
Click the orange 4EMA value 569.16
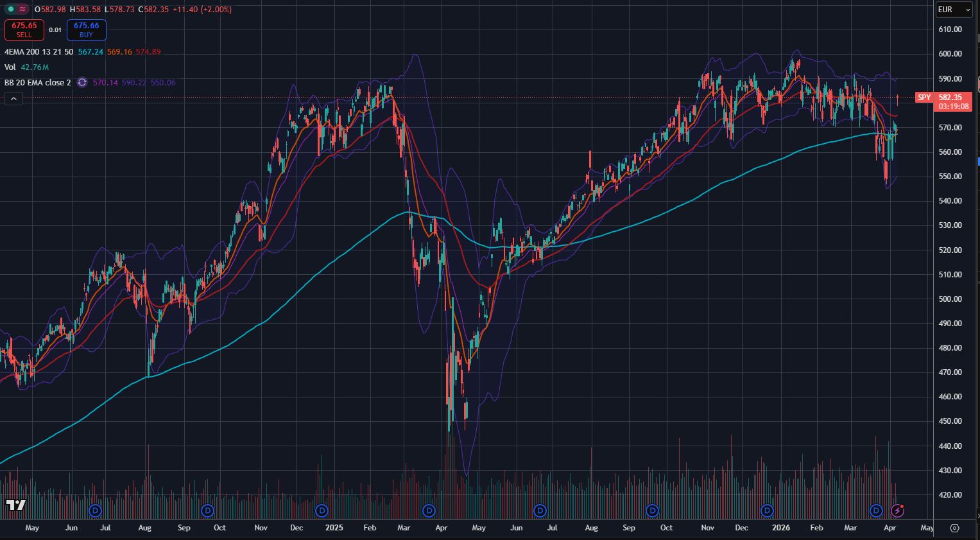coord(119,51)
